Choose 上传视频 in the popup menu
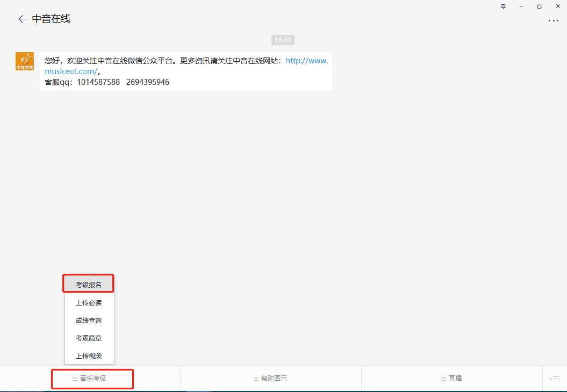567x392 pixels. tap(89, 355)
